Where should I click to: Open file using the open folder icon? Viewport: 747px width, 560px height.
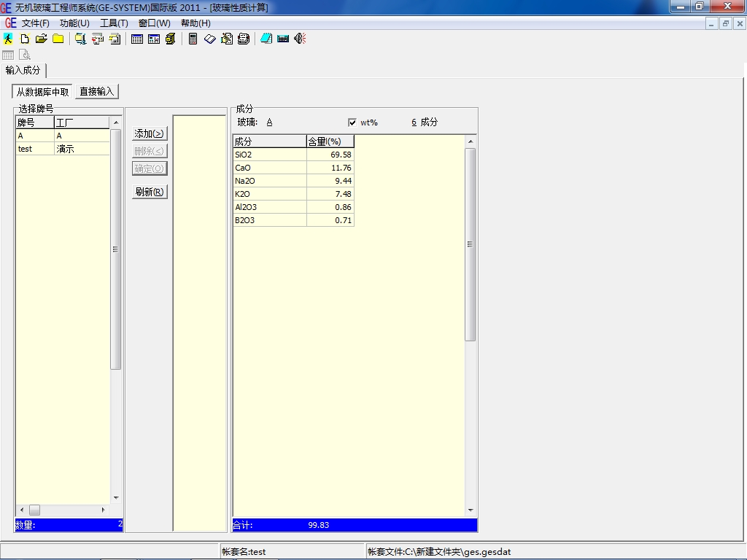(x=42, y=39)
